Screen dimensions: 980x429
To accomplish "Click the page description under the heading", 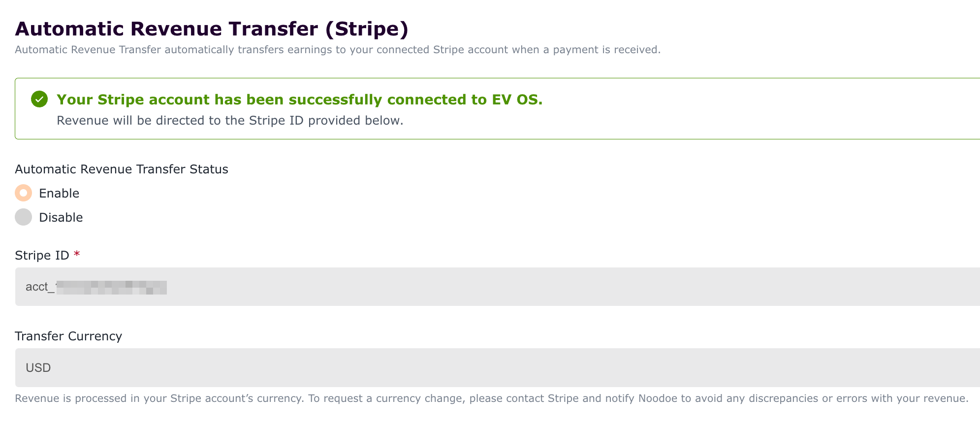I will tap(338, 50).
